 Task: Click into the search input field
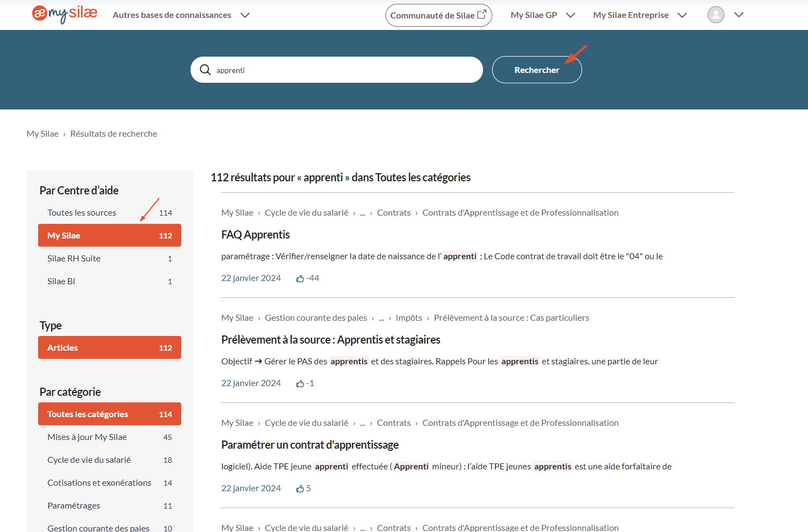coord(343,70)
